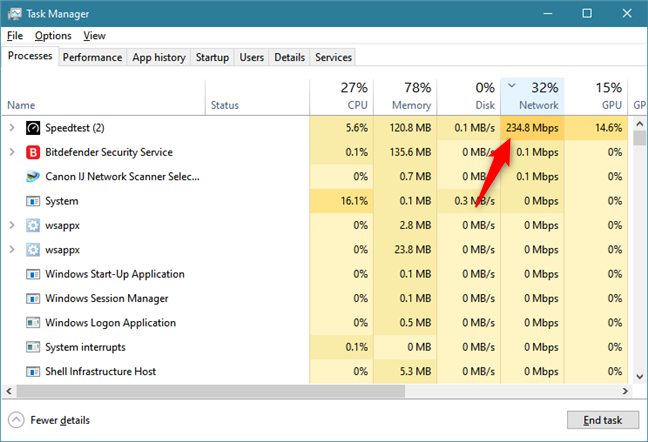Viewport: 648px width, 442px height.
Task: Click the Speedtest 5.6% CPU value
Action: [x=357, y=128]
